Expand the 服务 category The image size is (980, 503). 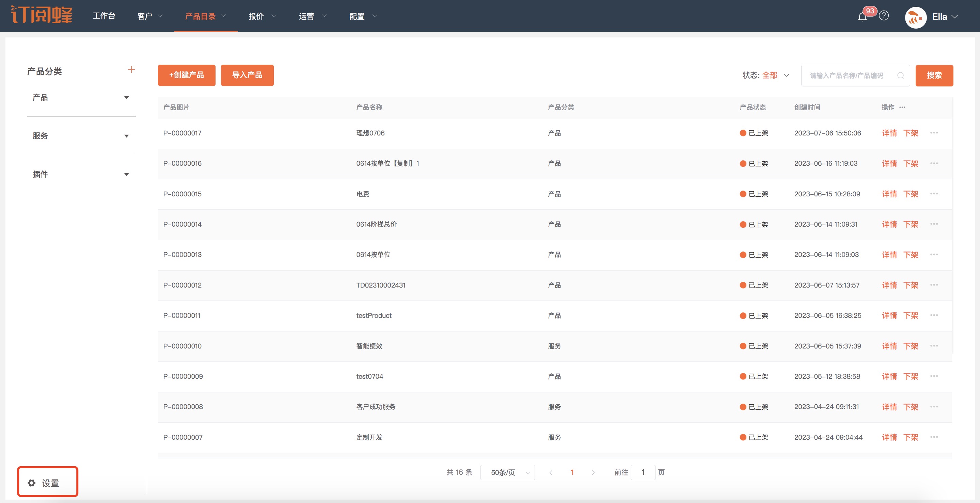(x=126, y=136)
